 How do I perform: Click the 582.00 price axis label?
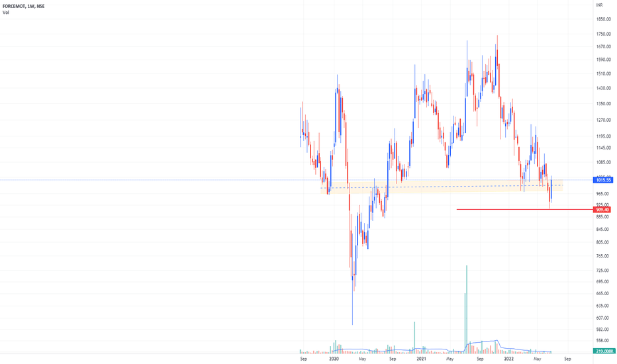coord(602,330)
